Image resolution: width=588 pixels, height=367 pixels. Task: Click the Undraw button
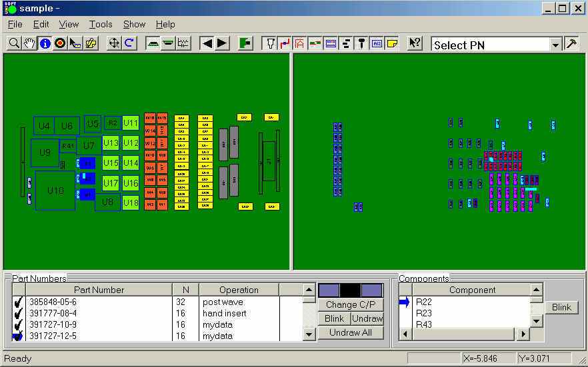point(367,318)
